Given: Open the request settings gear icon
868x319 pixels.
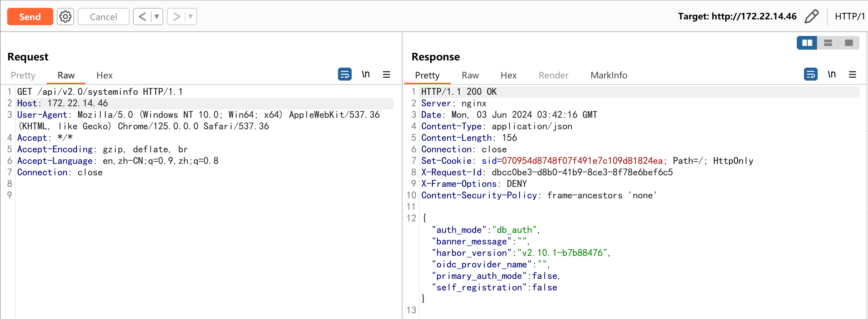Looking at the screenshot, I should pos(65,17).
